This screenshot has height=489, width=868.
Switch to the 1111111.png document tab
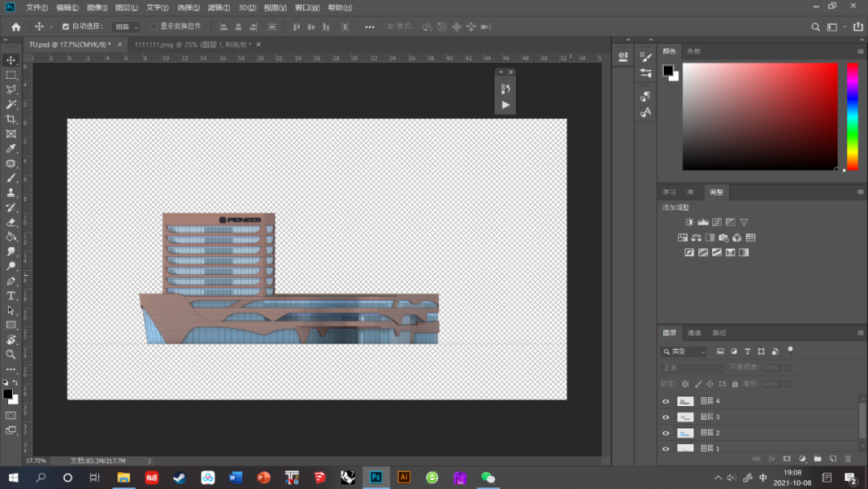coord(192,45)
